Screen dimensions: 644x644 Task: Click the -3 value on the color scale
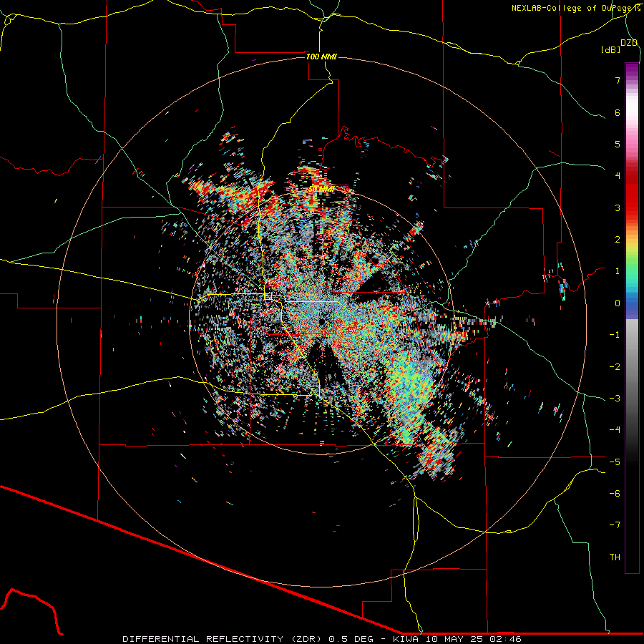tap(615, 399)
